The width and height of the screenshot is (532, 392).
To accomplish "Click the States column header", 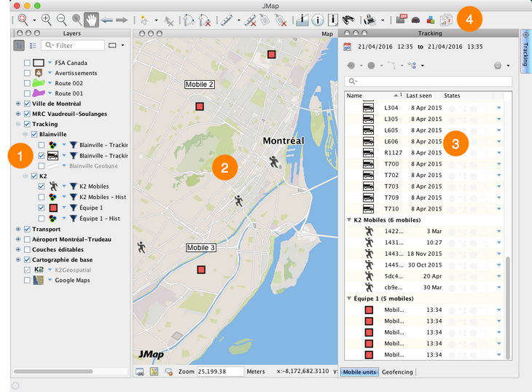I will point(468,95).
